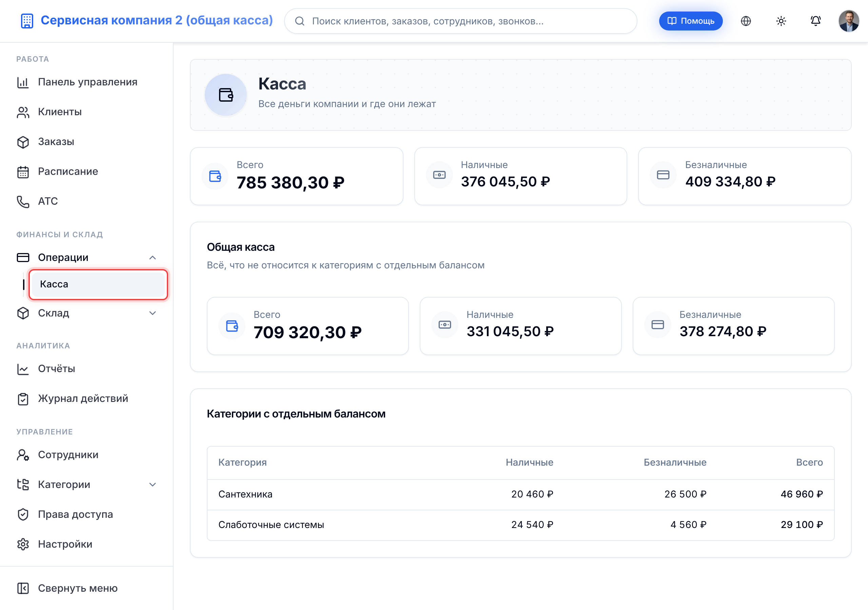The height and width of the screenshot is (610, 868).
Task: Expand the Склад section chevron
Action: [152, 313]
